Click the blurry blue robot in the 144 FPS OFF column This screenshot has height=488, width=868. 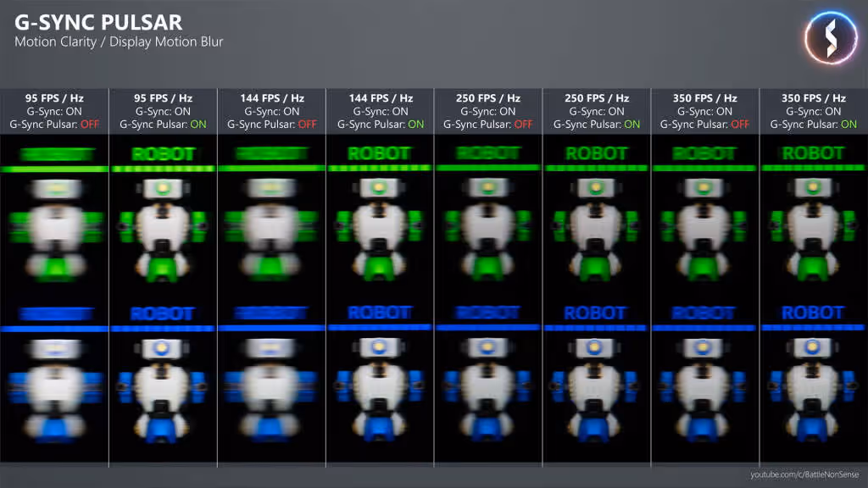pyautogui.click(x=271, y=390)
